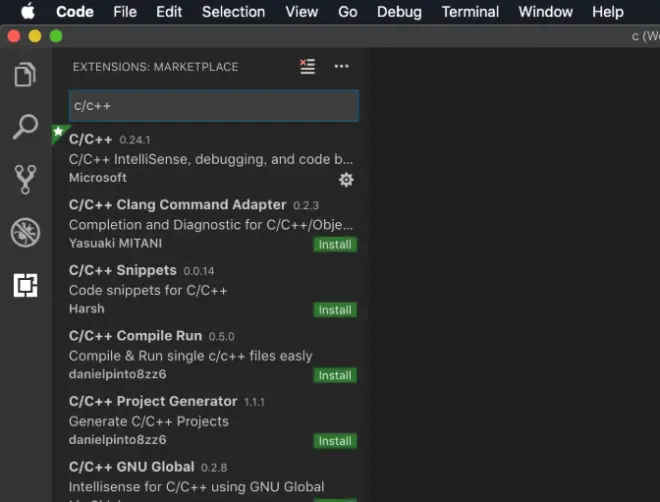Viewport: 660px width, 502px height.
Task: Open the Selection menu
Action: (x=234, y=12)
